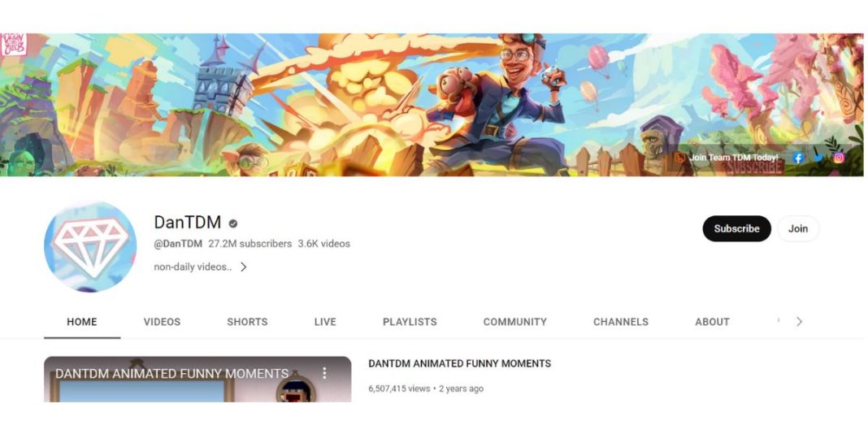Expand the "non-daily videos.." channel description
Viewport: 868px width, 434px height.
point(243,267)
